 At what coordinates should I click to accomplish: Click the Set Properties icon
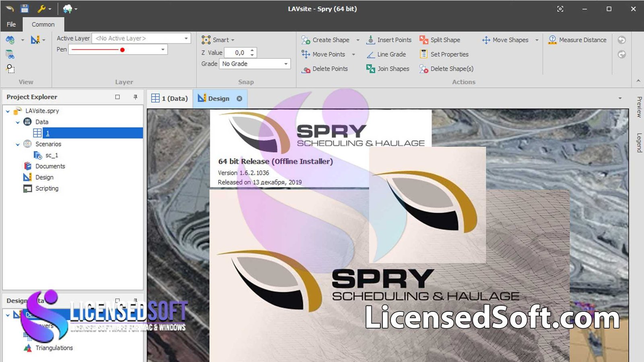pos(423,54)
